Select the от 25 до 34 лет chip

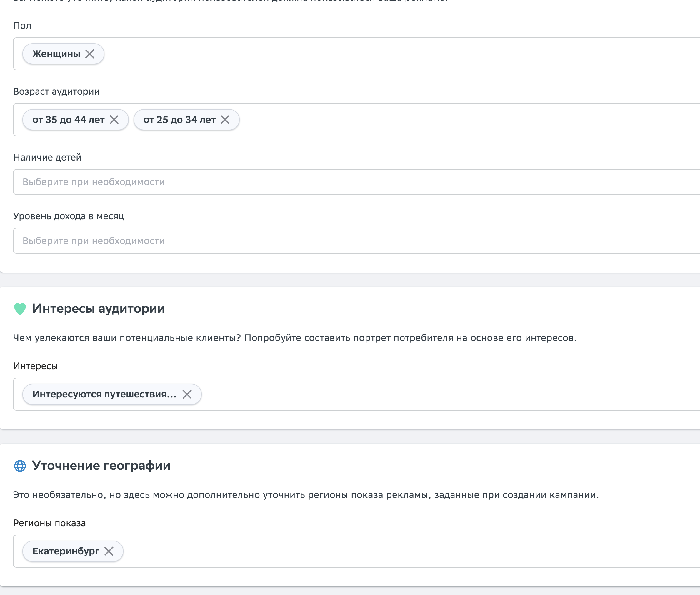(x=179, y=120)
